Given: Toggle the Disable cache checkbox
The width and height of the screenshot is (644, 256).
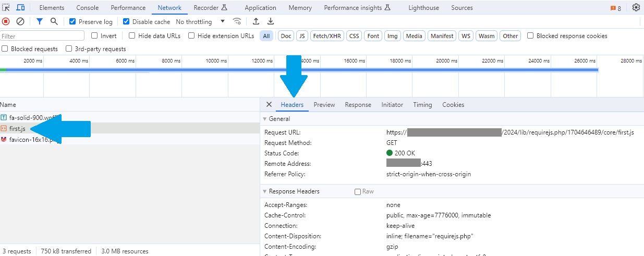Looking at the screenshot, I should point(126,22).
